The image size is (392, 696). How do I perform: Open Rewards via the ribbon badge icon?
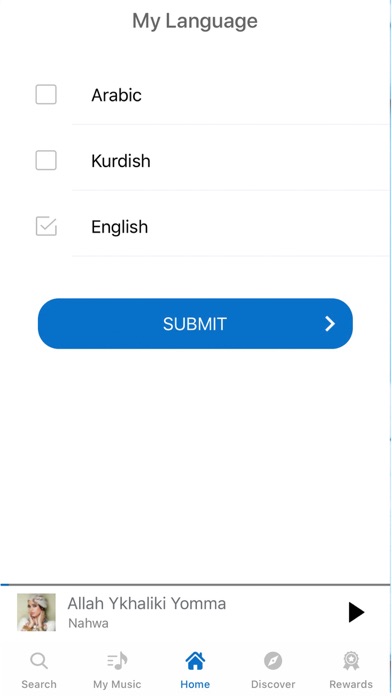[x=351, y=661]
